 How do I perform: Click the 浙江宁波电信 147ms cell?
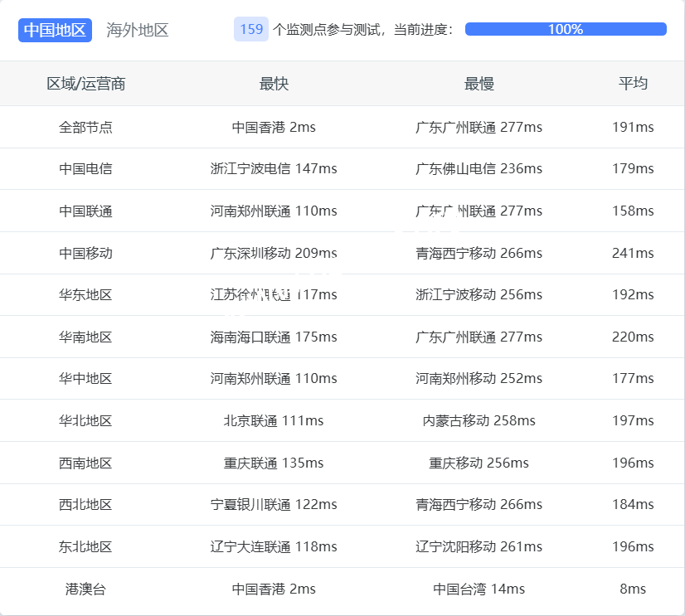pyautogui.click(x=274, y=169)
